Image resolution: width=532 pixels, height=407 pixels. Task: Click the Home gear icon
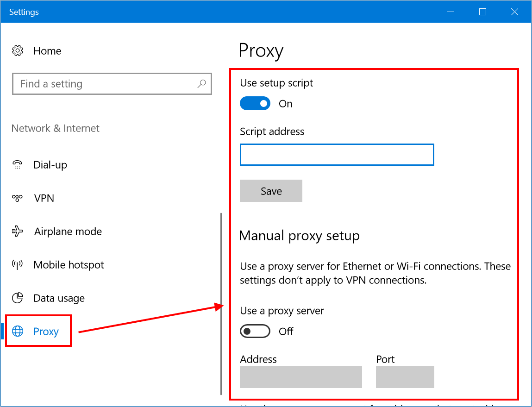click(x=18, y=50)
